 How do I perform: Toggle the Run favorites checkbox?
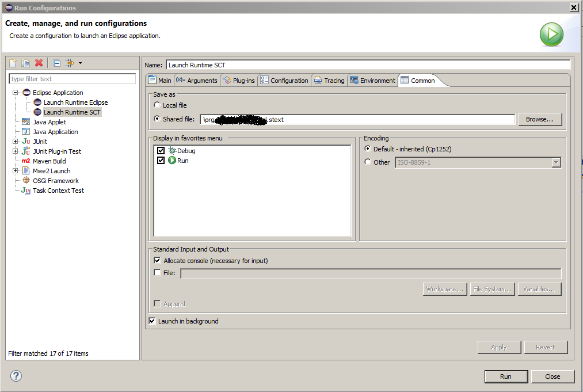161,160
